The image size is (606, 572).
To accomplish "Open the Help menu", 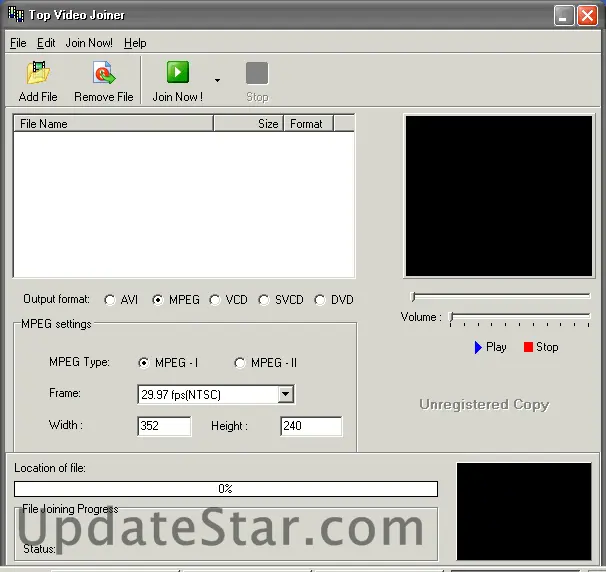I will point(135,43).
